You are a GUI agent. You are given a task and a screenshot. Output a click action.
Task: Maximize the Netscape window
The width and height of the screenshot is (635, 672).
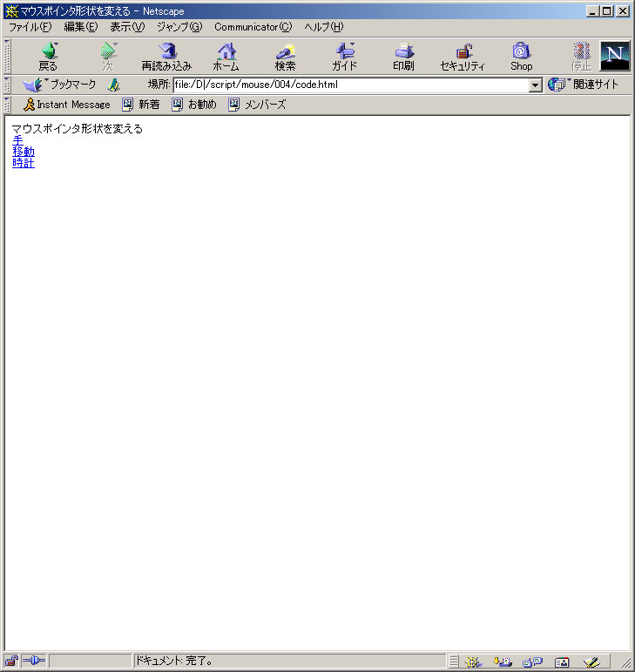607,11
